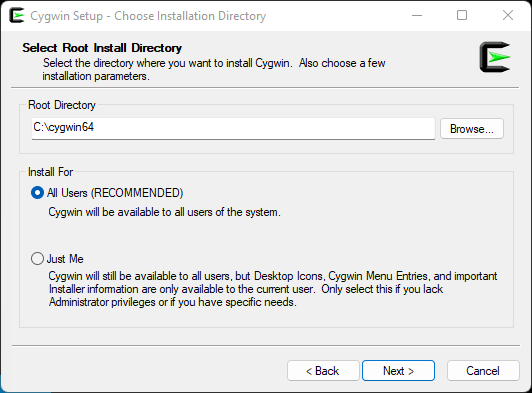532x393 pixels.
Task: Minimize the Cygwin Setup window
Action: click(417, 15)
